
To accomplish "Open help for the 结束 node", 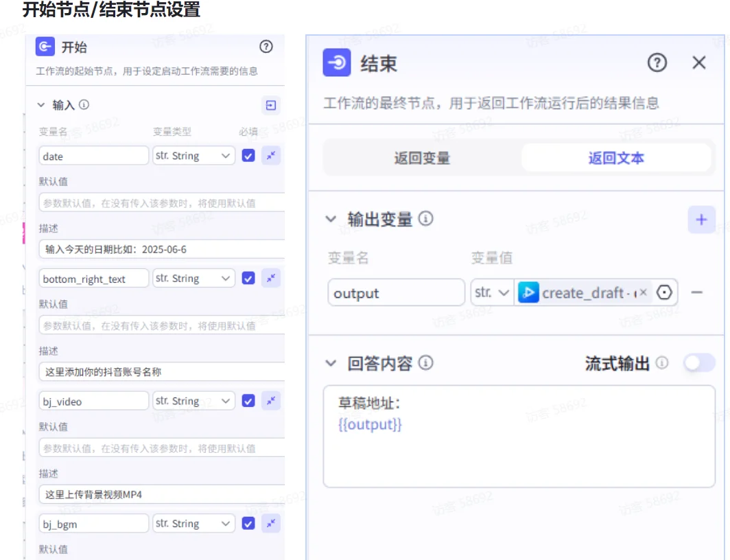I will pos(657,62).
